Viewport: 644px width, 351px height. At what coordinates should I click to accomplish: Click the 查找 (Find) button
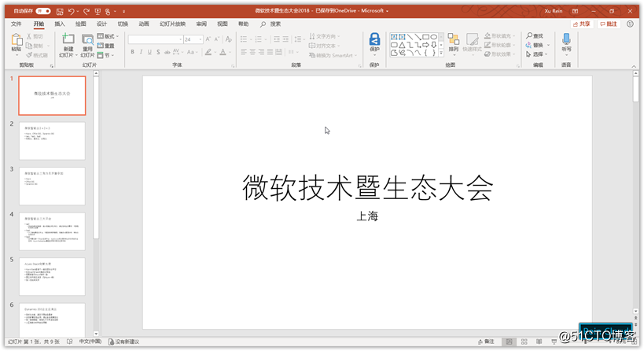(x=535, y=36)
